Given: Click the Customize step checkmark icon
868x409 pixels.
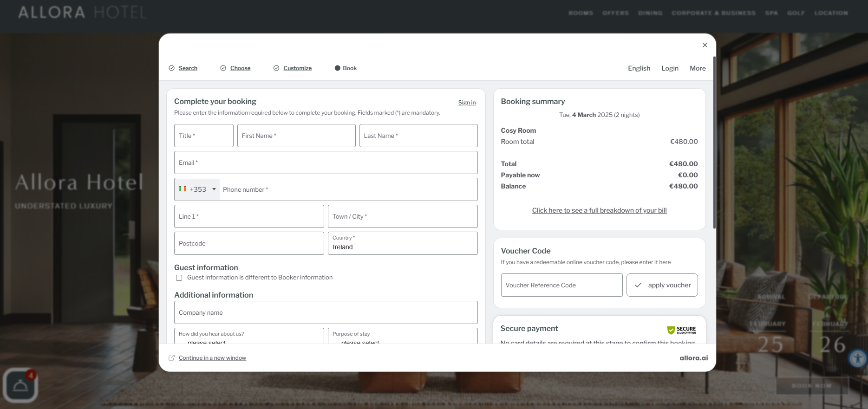Looking at the screenshot, I should click(x=276, y=68).
